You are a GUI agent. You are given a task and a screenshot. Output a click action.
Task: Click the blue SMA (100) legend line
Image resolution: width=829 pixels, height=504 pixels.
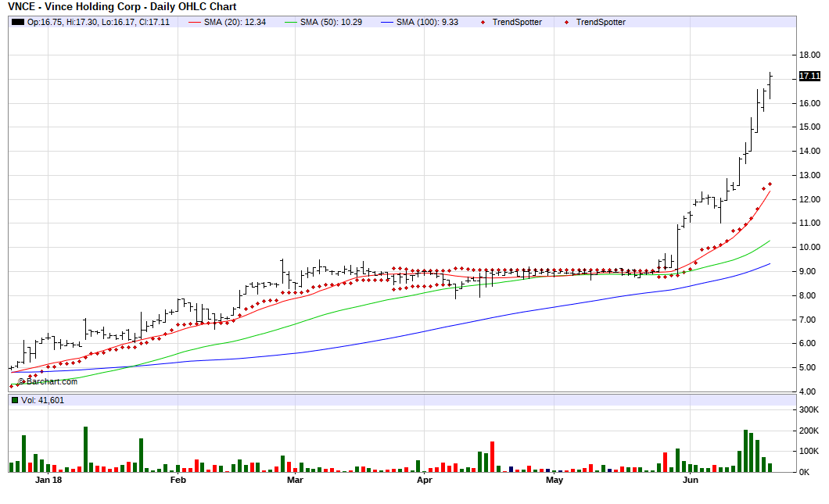tap(387, 22)
